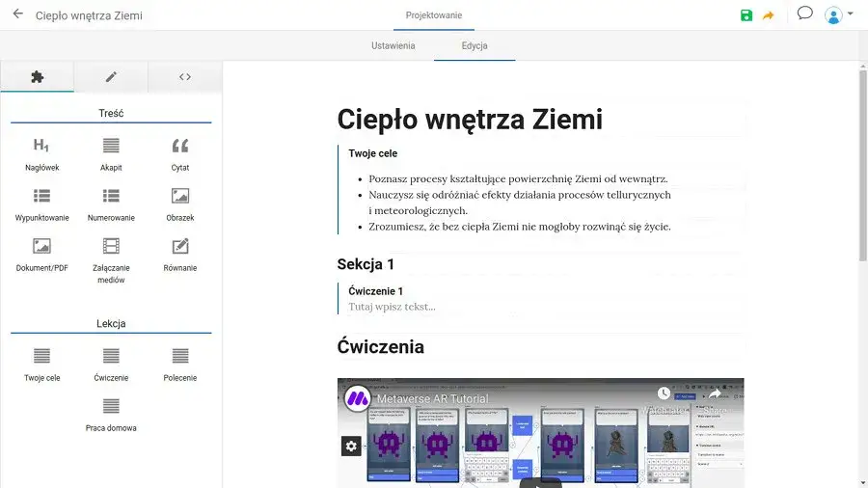The height and width of the screenshot is (488, 868).
Task: Add a Załączanie mediów media block
Action: tap(111, 259)
